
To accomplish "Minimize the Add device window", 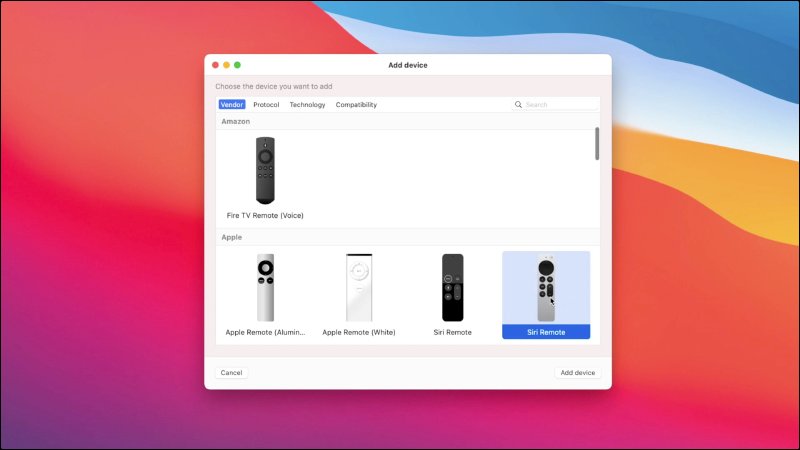I will click(x=227, y=65).
